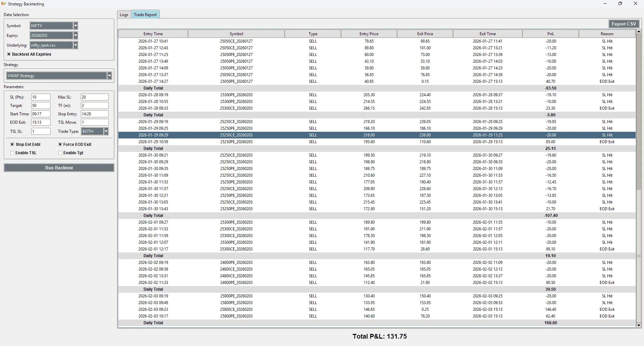Uncheck the Backtest All Expiries checkbox

9,54
